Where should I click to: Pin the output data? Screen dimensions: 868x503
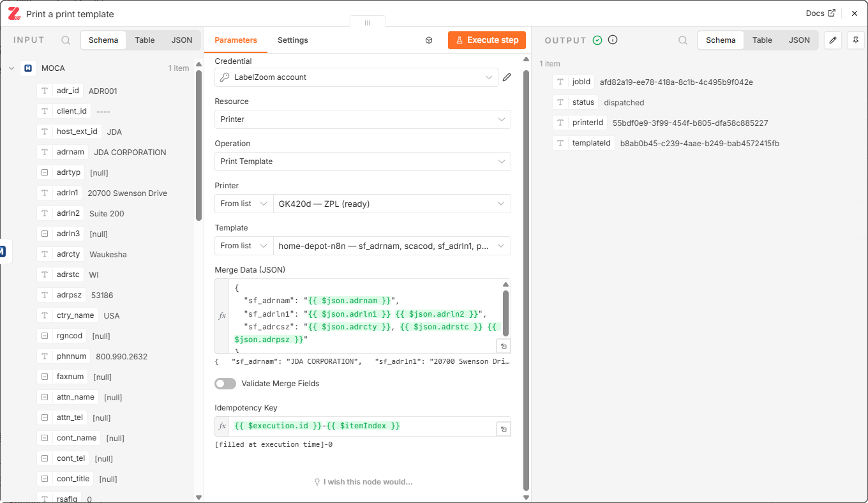[x=855, y=40]
